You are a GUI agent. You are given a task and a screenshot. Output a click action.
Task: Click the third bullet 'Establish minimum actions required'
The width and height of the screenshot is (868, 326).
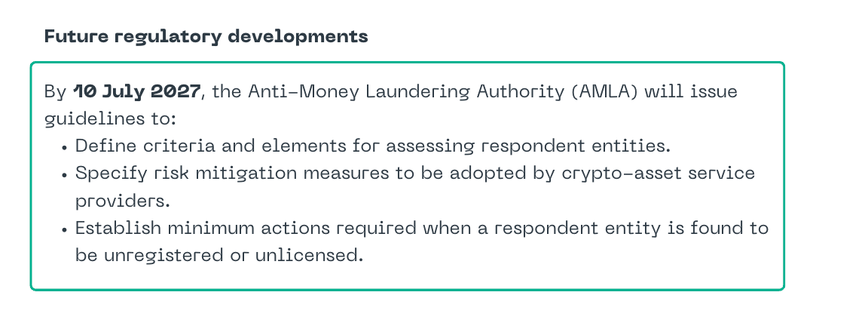246,228
